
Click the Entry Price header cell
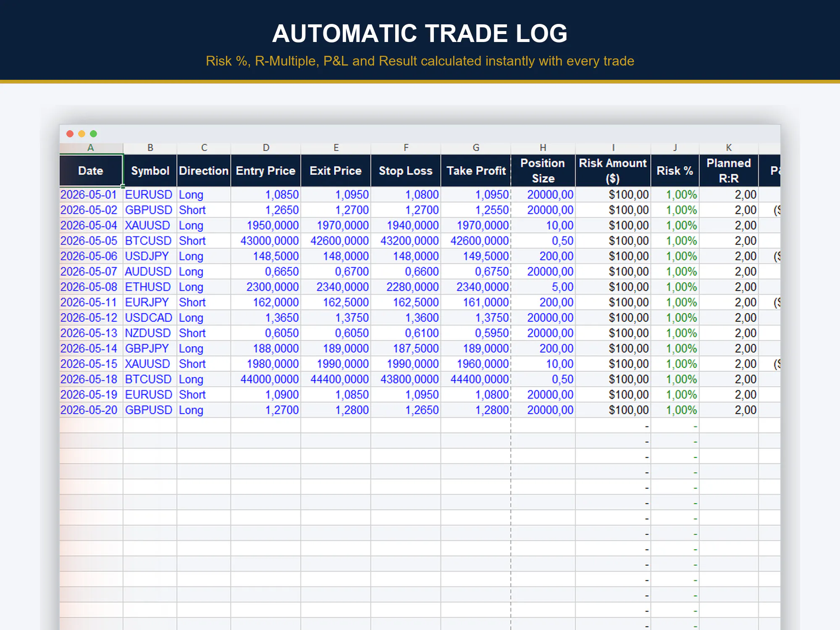[x=266, y=171]
